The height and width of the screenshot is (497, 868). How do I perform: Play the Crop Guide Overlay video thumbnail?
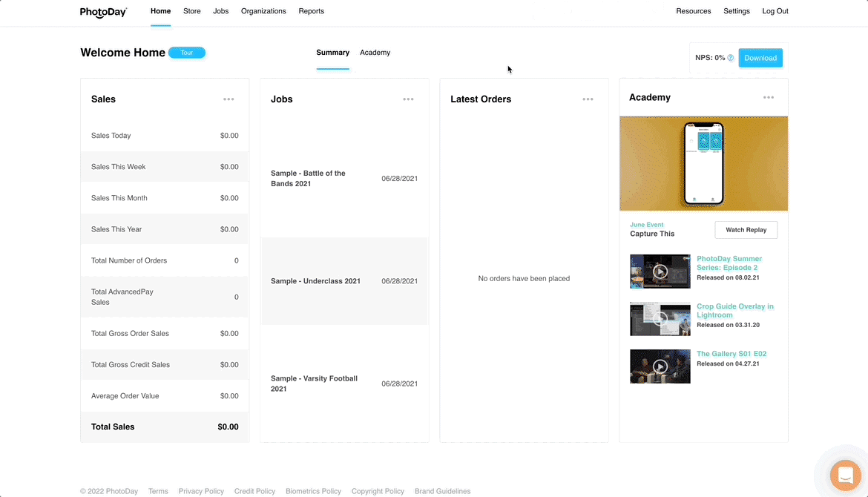click(660, 319)
